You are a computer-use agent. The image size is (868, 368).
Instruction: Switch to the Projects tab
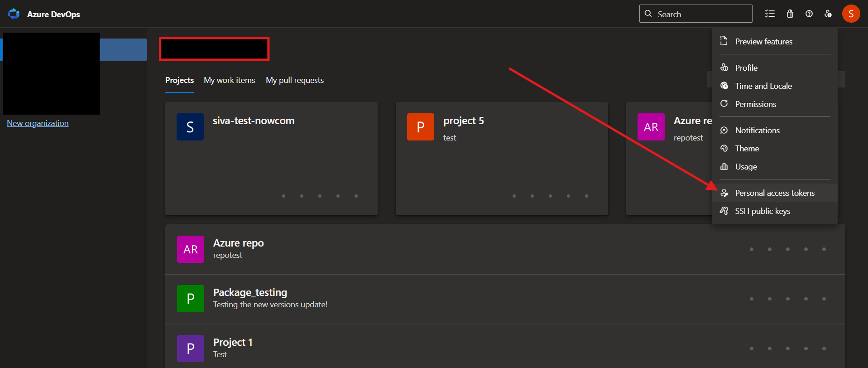click(x=179, y=80)
